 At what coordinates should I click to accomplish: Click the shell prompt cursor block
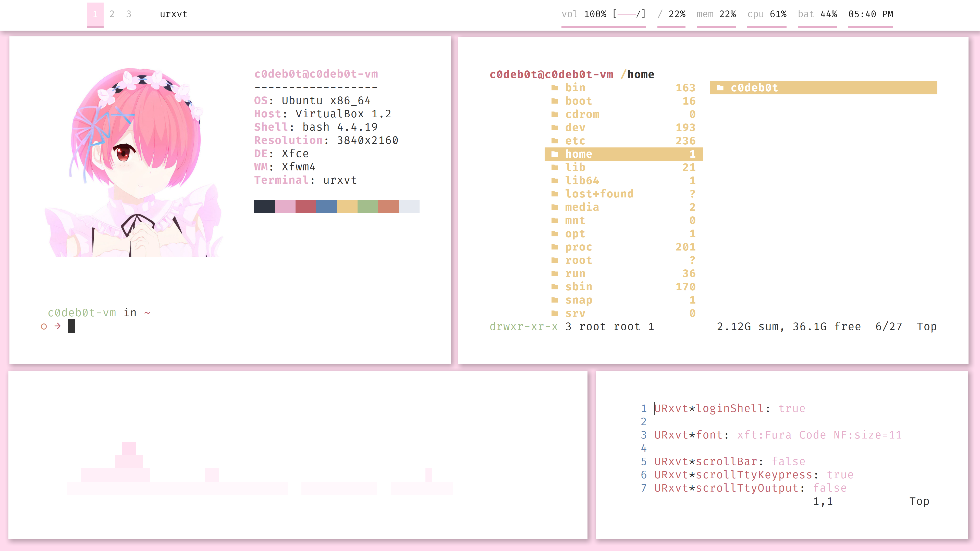(x=71, y=326)
